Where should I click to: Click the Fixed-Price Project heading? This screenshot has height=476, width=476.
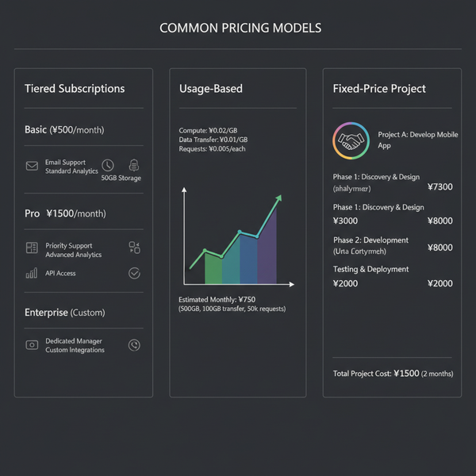coord(379,89)
